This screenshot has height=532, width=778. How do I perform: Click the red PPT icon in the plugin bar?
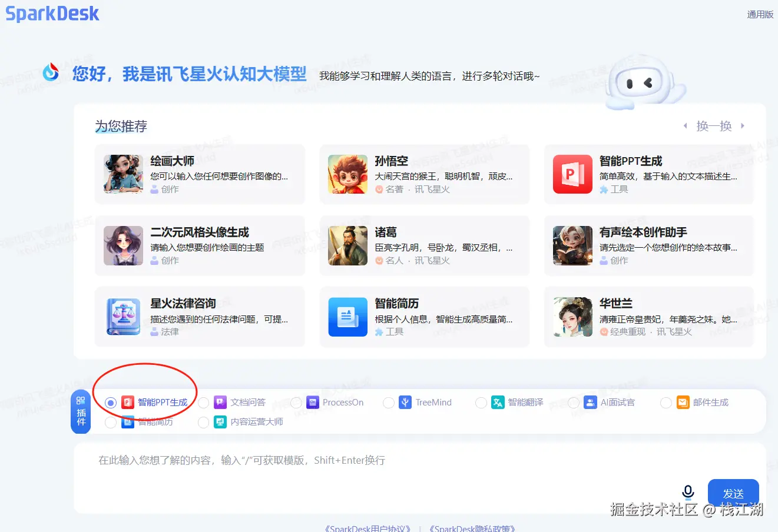(x=128, y=403)
